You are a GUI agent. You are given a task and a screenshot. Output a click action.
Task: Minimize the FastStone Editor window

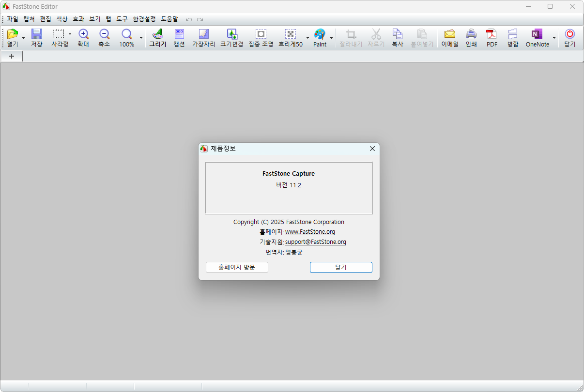pyautogui.click(x=528, y=6)
